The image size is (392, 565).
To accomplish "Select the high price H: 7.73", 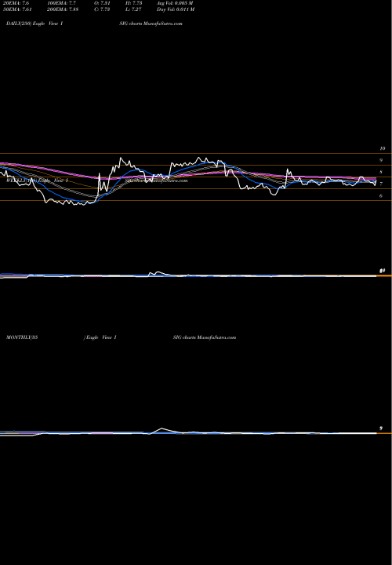I will (135, 3).
